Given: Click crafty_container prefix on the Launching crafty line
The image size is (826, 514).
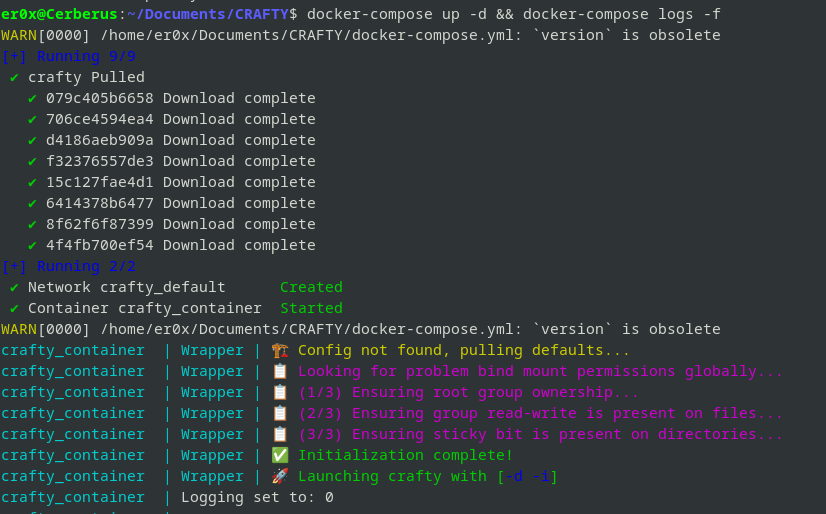Looking at the screenshot, I should [x=73, y=476].
